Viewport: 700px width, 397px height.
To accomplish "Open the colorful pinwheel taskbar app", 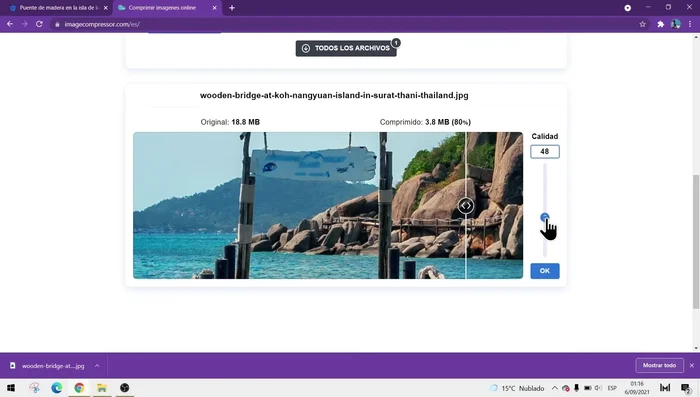I will [34, 388].
